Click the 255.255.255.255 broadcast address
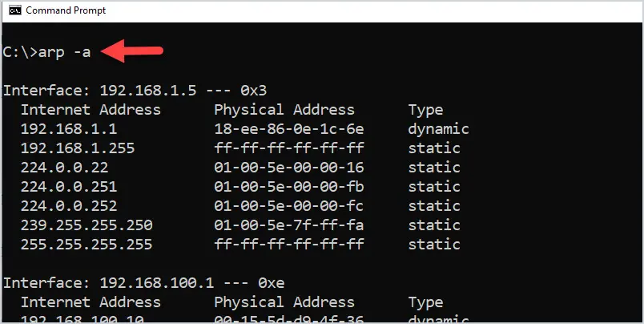The width and height of the screenshot is (644, 324). click(87, 245)
